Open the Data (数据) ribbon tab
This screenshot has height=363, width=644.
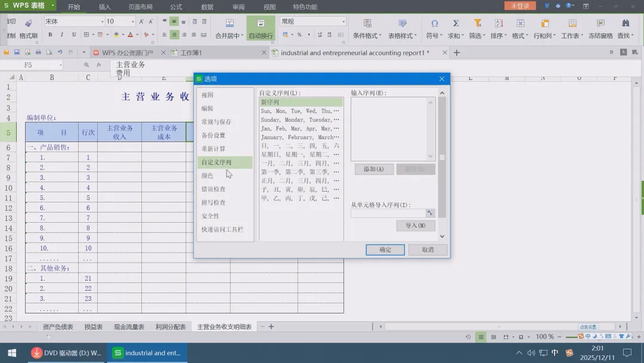[207, 7]
